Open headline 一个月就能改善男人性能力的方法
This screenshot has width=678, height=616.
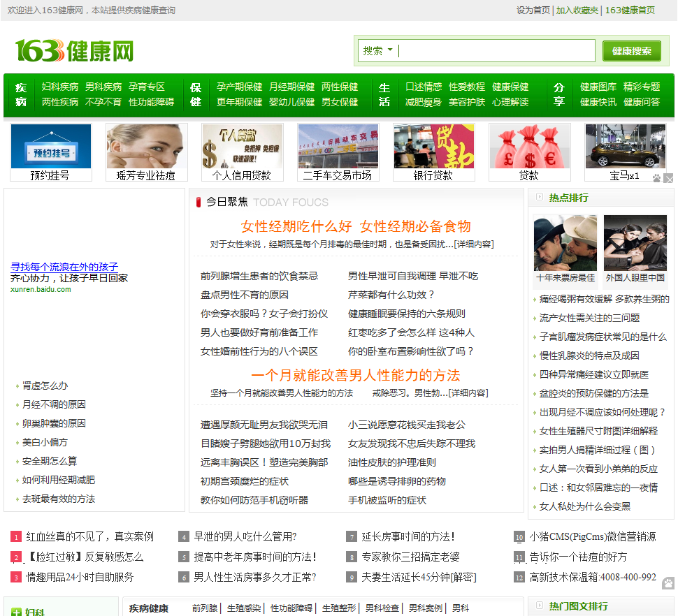[x=356, y=375]
